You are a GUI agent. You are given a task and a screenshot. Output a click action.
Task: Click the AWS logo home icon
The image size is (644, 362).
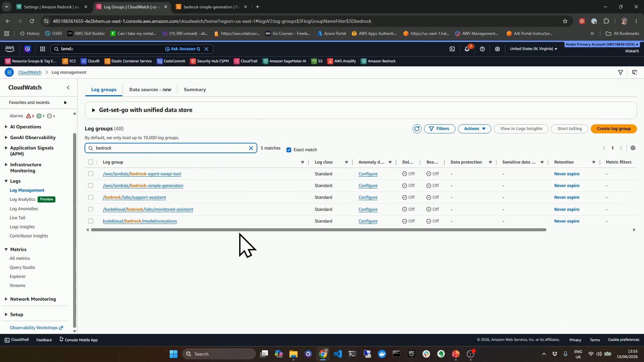pos(10,49)
